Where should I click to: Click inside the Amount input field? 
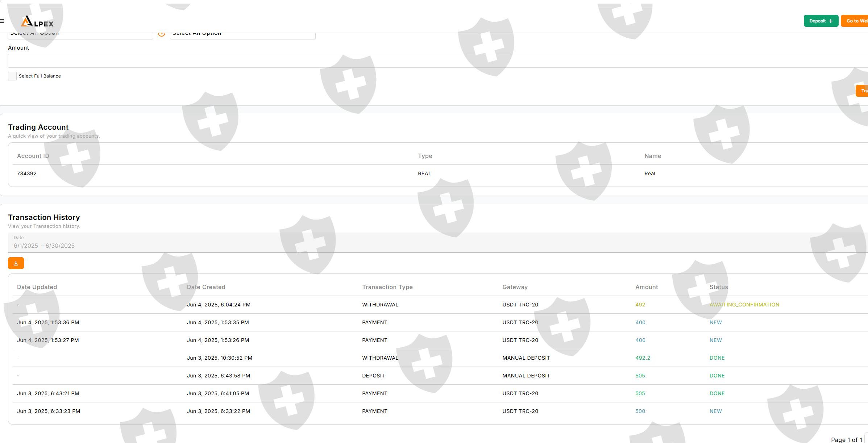(x=435, y=61)
